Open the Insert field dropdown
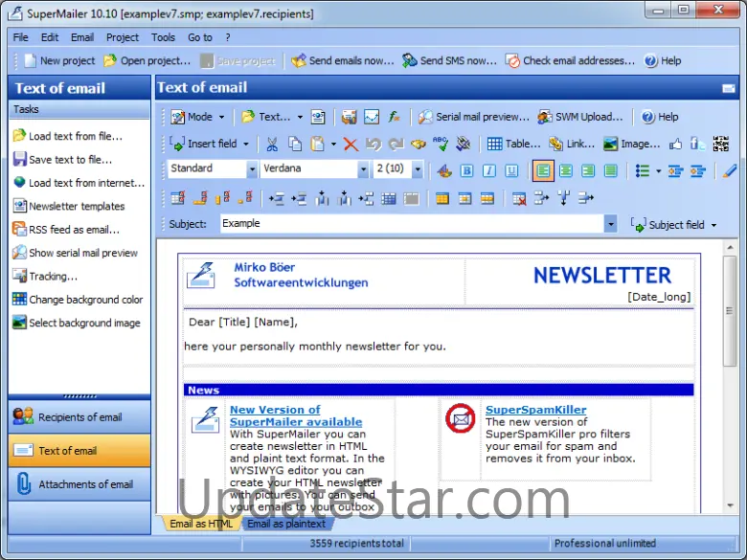 [209, 144]
